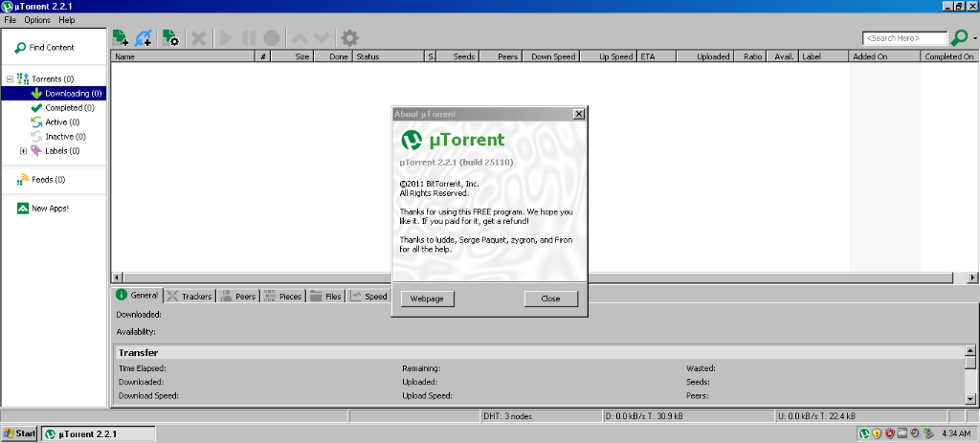Screen dimensions: 980x443
Task: Click the torrent list scroll right arrow
Action: (x=972, y=277)
